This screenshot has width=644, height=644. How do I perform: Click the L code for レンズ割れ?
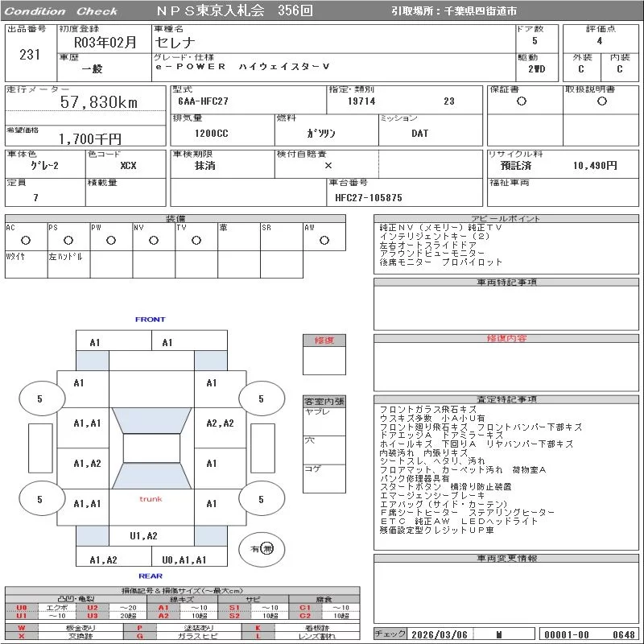point(258,636)
